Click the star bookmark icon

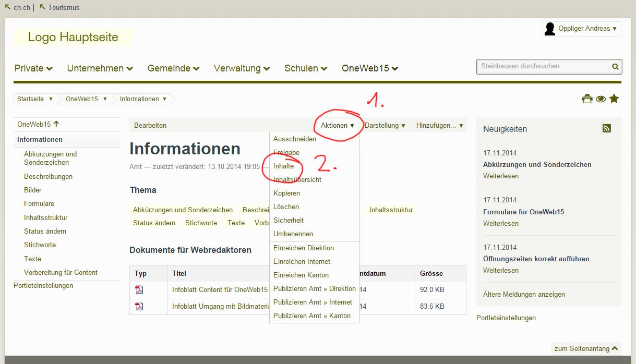point(614,98)
